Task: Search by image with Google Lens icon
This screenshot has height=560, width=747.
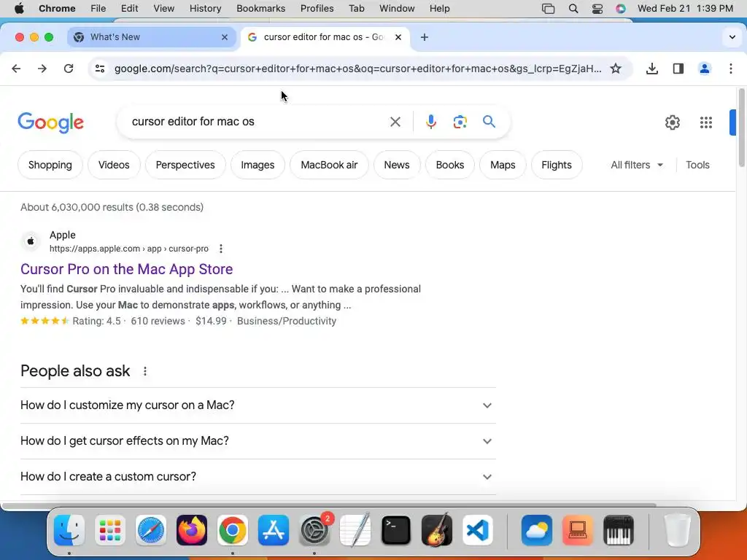Action: [x=460, y=122]
